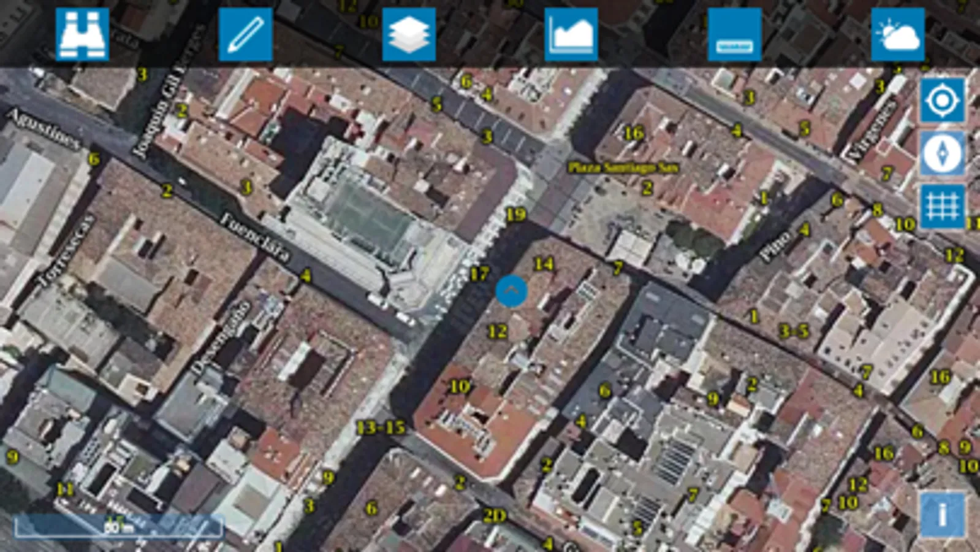
Task: Show the elevation profile chart
Action: coord(571,34)
